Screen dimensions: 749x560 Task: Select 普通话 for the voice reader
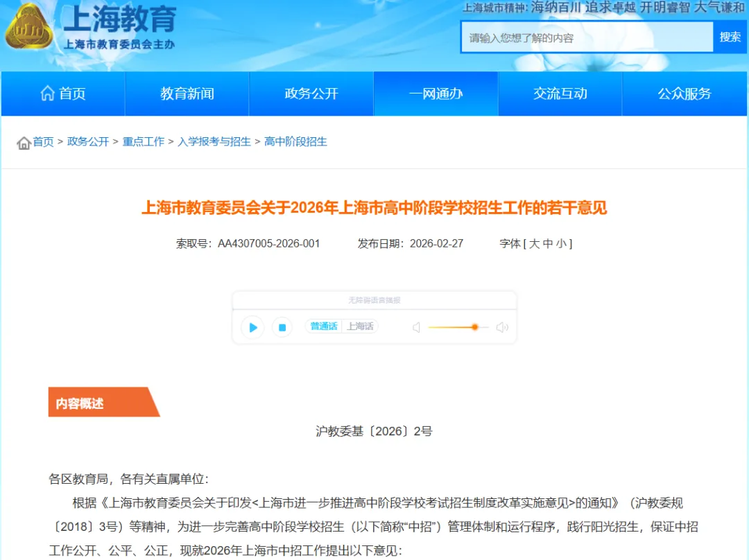[323, 326]
